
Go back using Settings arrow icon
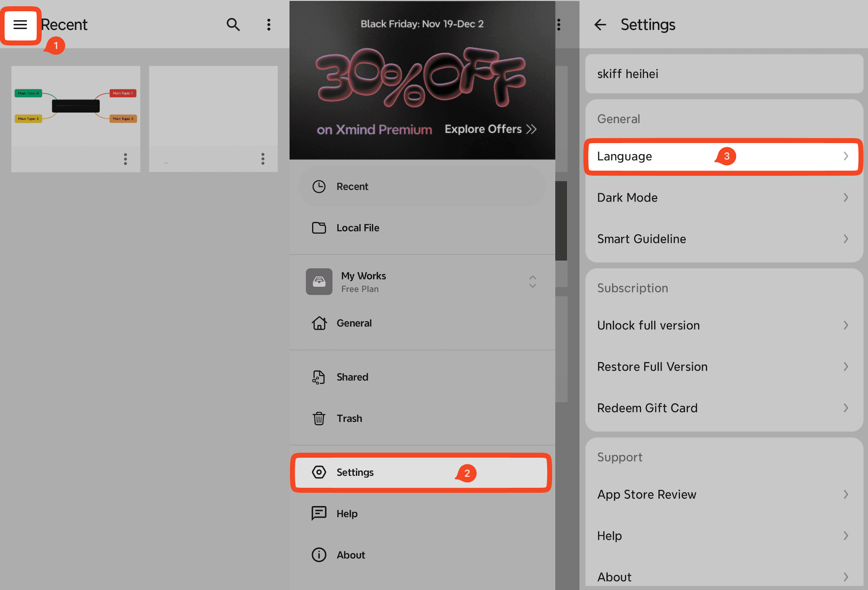[x=600, y=25]
